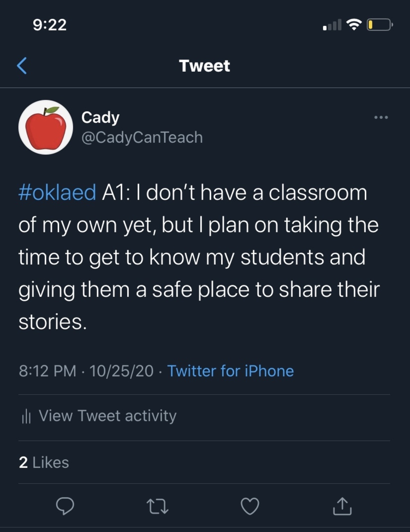This screenshot has height=532, width=410.
Task: Tap the battery status icon
Action: coord(379,25)
